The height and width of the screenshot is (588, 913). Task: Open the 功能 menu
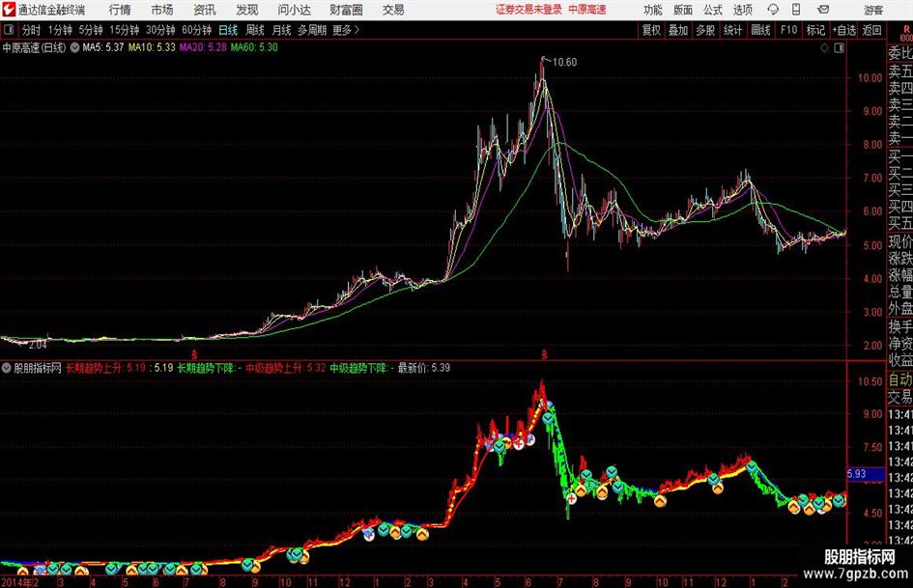point(653,10)
